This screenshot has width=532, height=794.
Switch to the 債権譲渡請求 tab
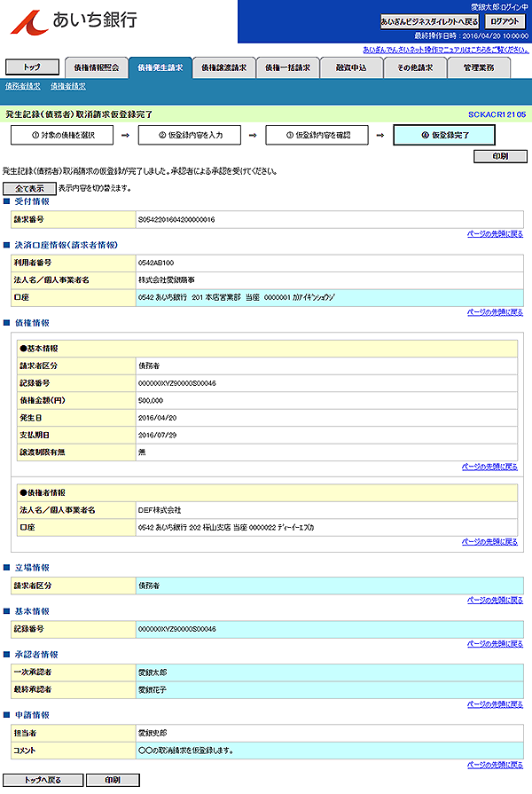pos(223,67)
